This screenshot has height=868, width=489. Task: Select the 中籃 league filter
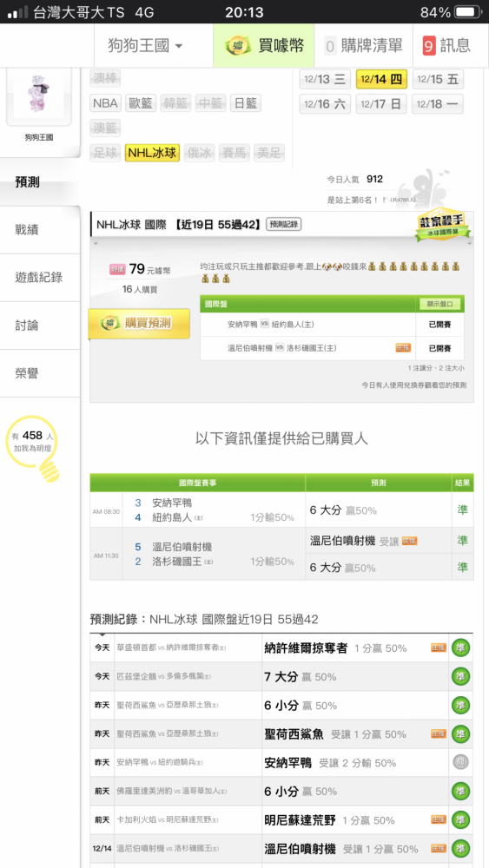point(210,103)
